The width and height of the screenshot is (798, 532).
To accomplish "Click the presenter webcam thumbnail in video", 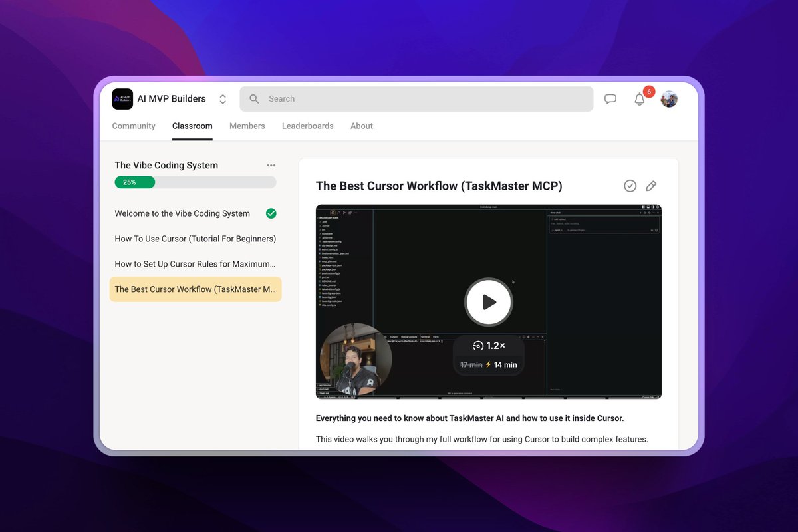I will coord(356,359).
